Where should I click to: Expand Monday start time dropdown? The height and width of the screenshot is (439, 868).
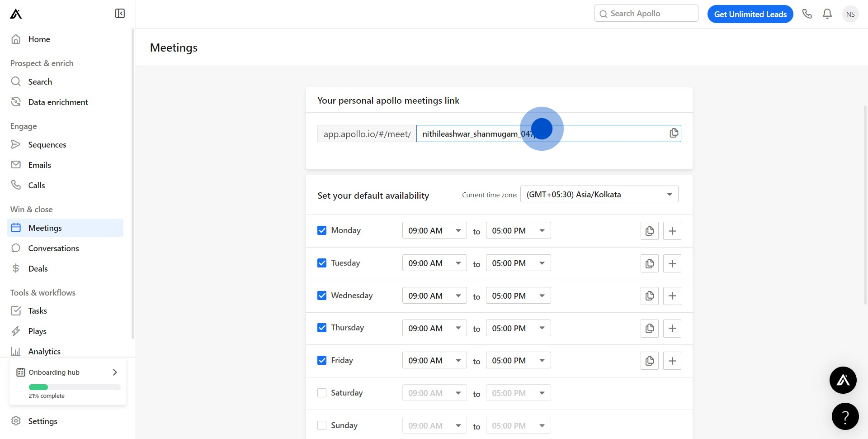[x=434, y=231]
